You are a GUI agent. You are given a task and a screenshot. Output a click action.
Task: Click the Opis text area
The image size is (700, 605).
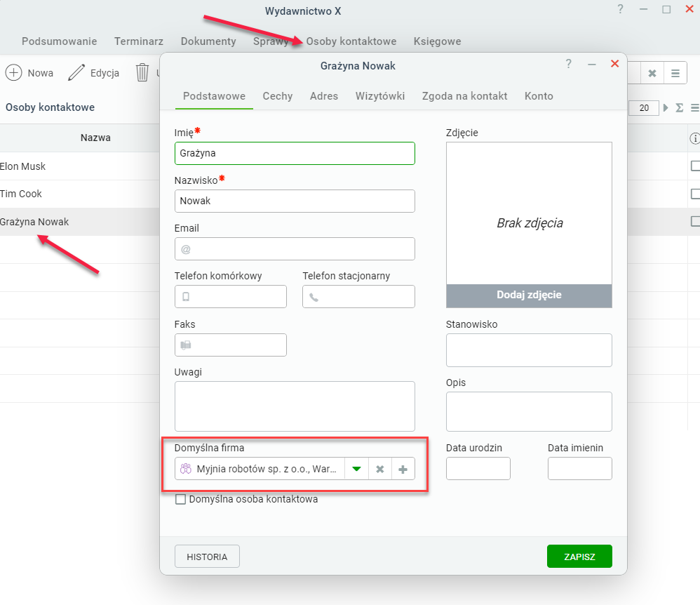[529, 411]
